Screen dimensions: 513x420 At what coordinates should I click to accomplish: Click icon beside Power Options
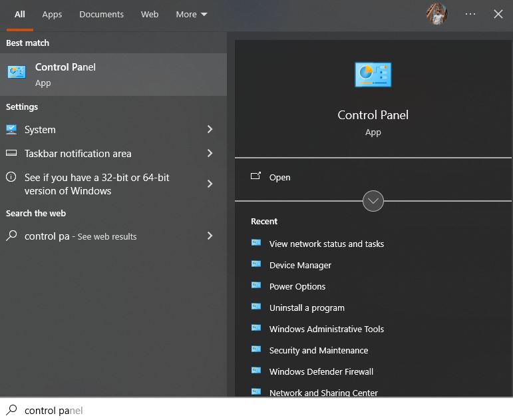[x=256, y=285]
